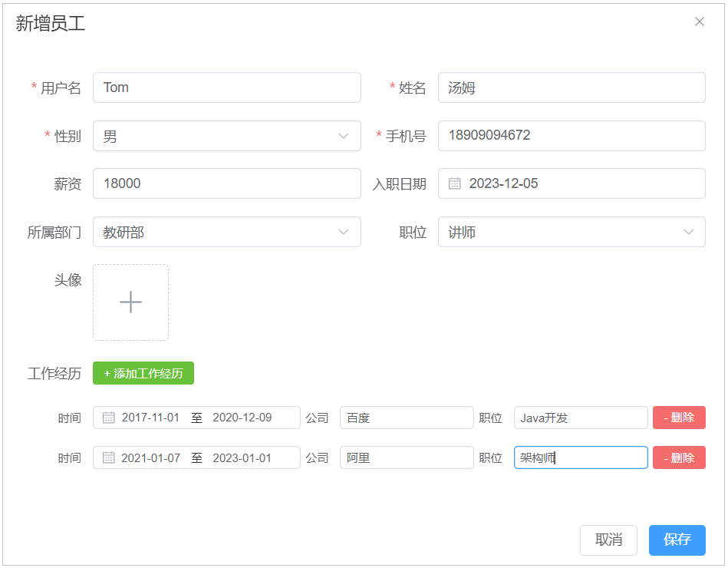This screenshot has height=568, width=728.
Task: Open the 职位 dropdown showing 讲师
Action: point(572,232)
